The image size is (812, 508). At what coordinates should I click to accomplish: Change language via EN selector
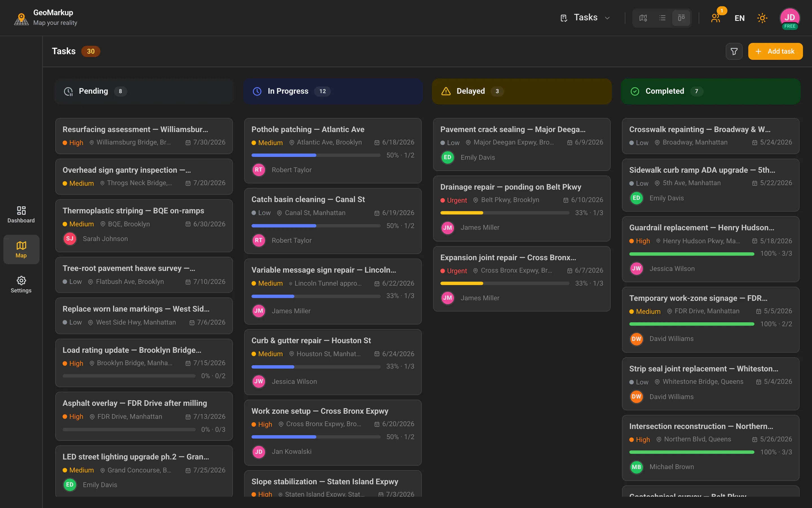[740, 18]
